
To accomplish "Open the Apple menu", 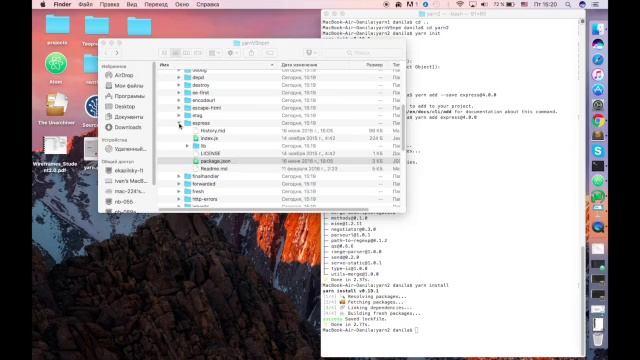I will (42, 4).
